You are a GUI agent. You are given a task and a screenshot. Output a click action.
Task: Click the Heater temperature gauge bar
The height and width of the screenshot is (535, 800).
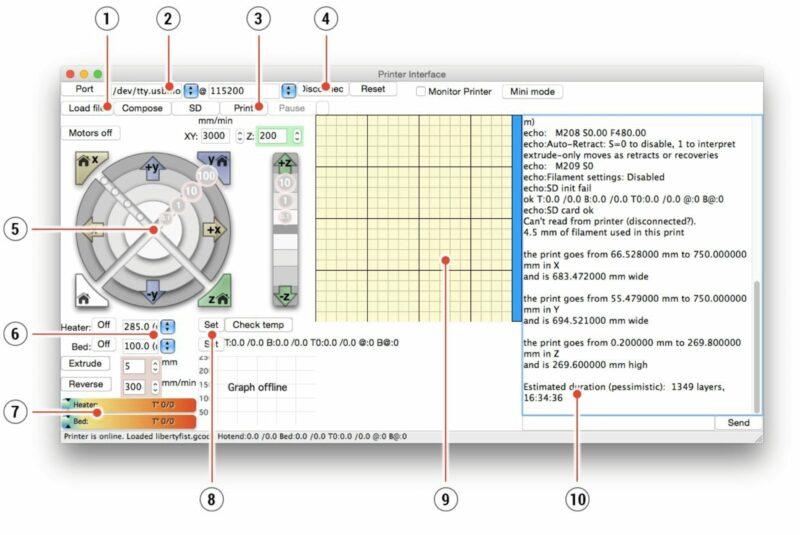(x=130, y=405)
